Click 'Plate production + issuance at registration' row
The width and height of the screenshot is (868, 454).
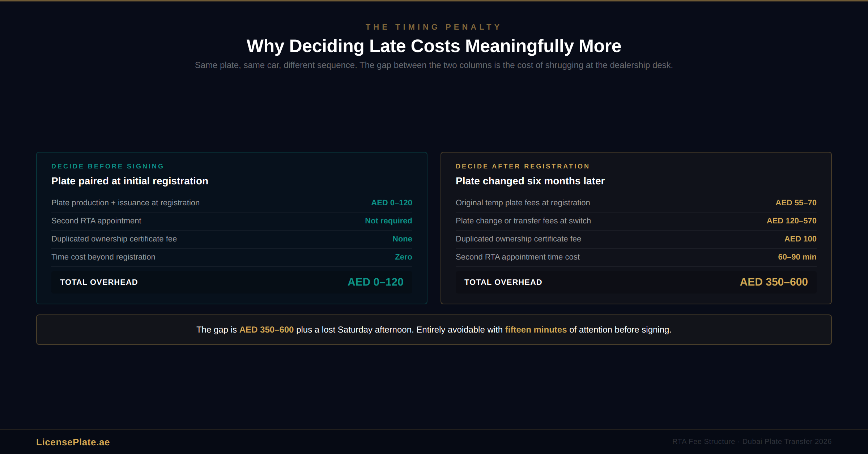125,203
